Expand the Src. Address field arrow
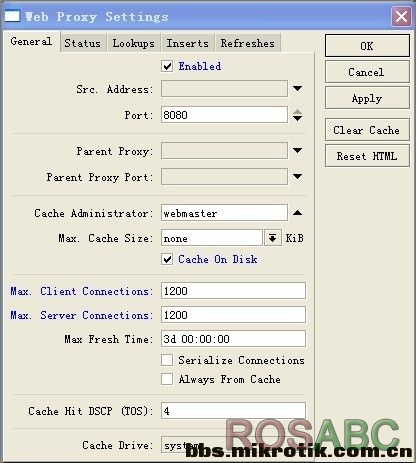 point(297,89)
